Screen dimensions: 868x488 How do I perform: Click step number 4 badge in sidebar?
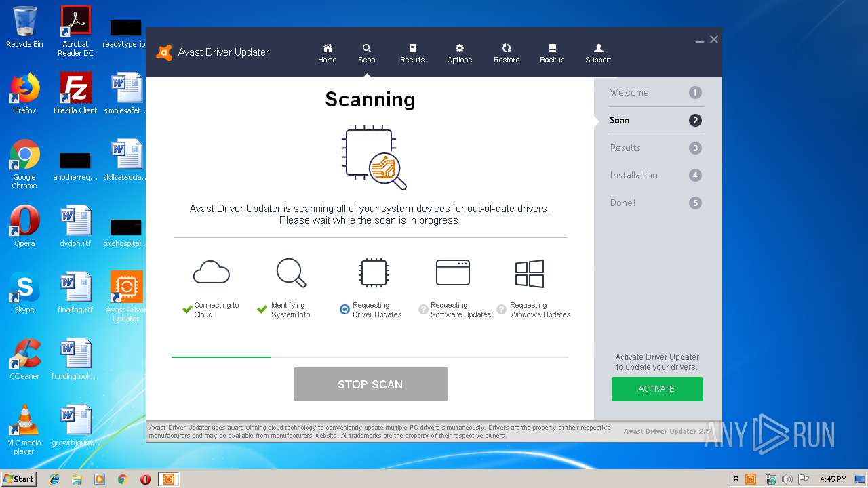tap(695, 176)
